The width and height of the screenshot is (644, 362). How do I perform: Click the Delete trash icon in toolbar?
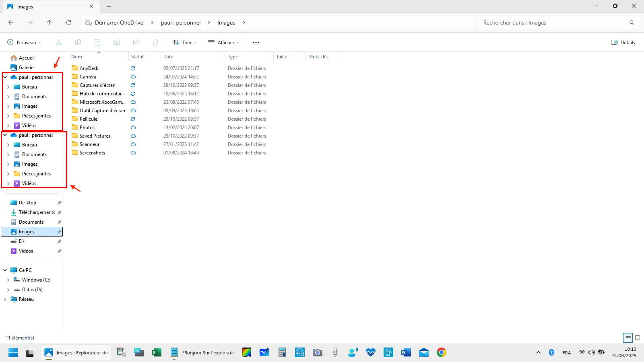click(x=155, y=42)
